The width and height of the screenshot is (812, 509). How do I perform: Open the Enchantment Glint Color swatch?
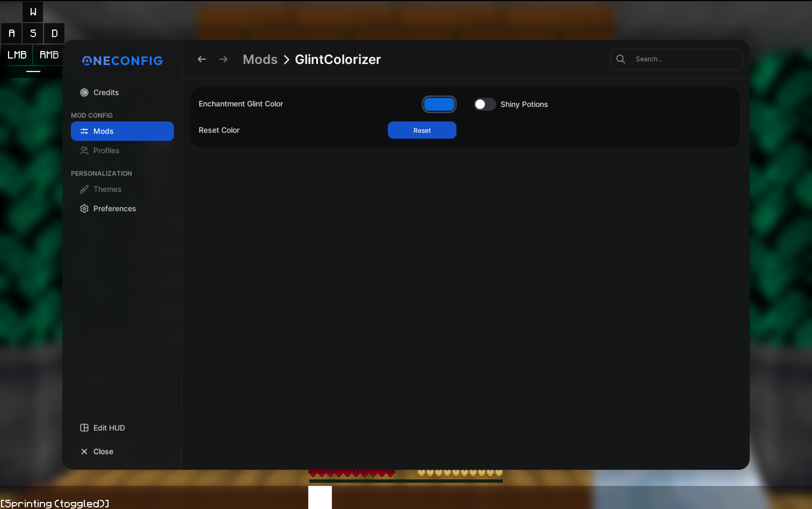[x=439, y=104]
